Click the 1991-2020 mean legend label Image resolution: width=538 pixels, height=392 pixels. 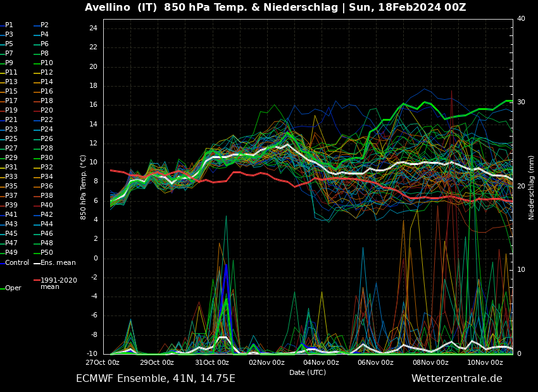click(58, 283)
